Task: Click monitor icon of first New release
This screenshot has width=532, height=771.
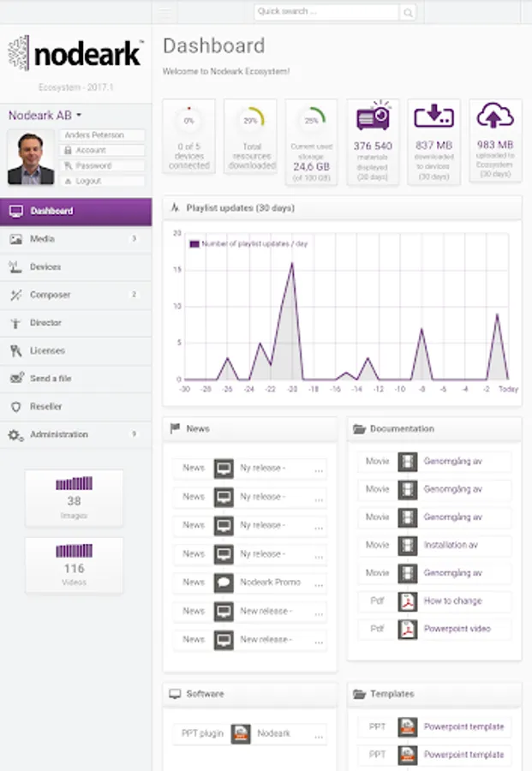Action: (x=224, y=611)
